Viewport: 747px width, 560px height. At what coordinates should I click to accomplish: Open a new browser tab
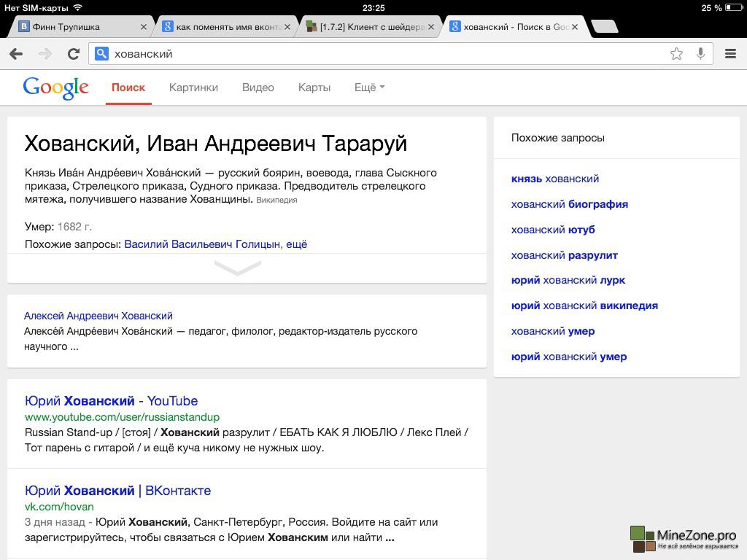coord(604,27)
